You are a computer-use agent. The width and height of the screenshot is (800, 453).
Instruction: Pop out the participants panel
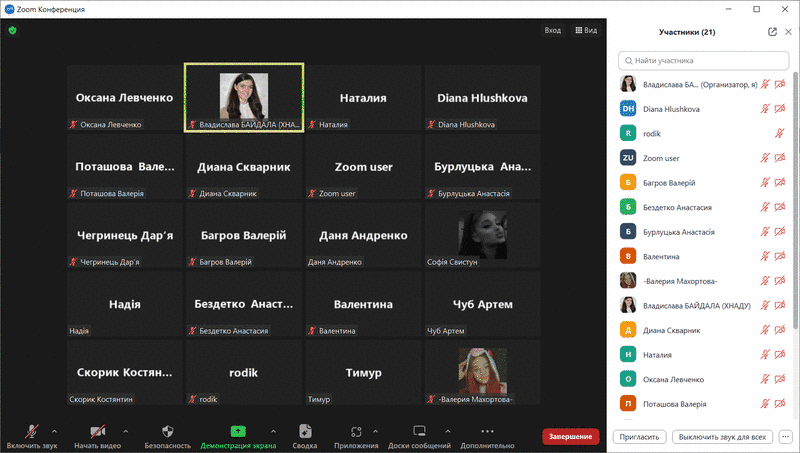(x=772, y=32)
